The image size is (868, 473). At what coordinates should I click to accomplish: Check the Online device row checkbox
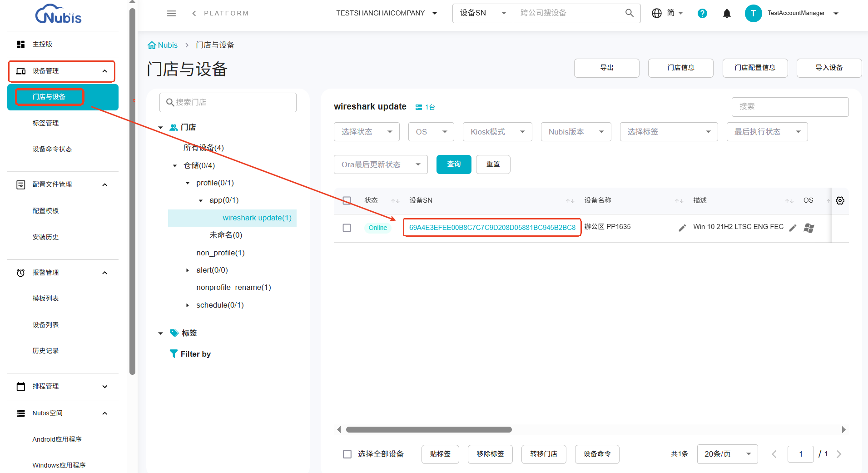(347, 228)
